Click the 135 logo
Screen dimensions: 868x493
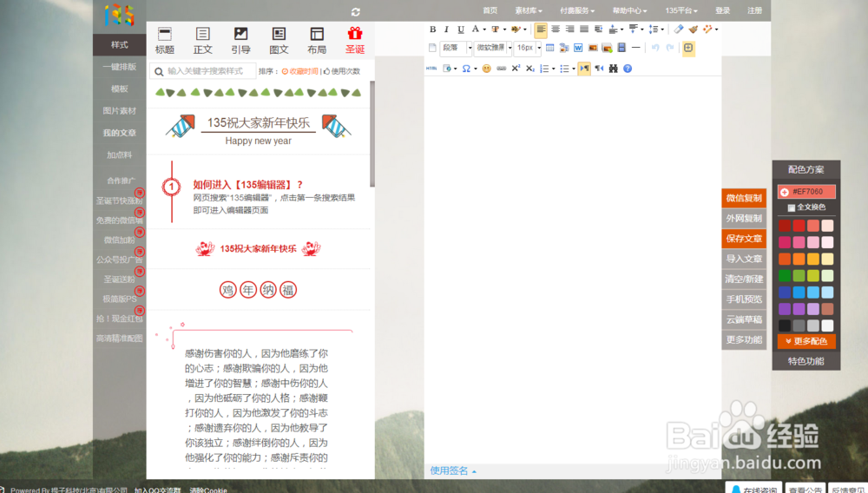120,15
